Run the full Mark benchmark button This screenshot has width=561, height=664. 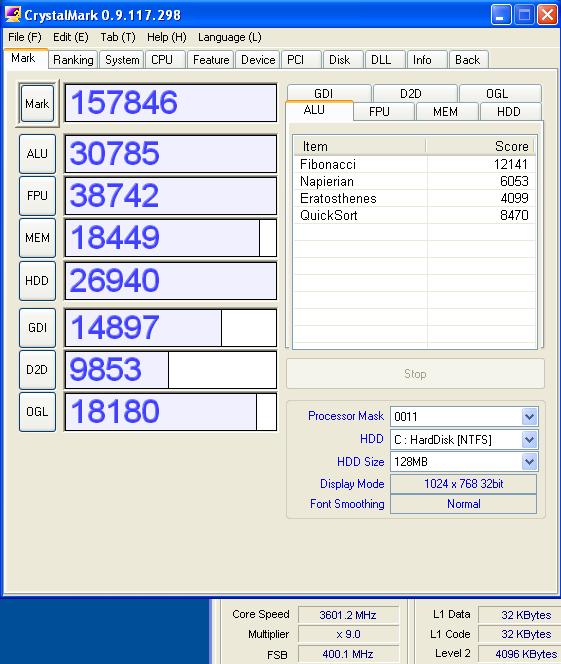37,104
